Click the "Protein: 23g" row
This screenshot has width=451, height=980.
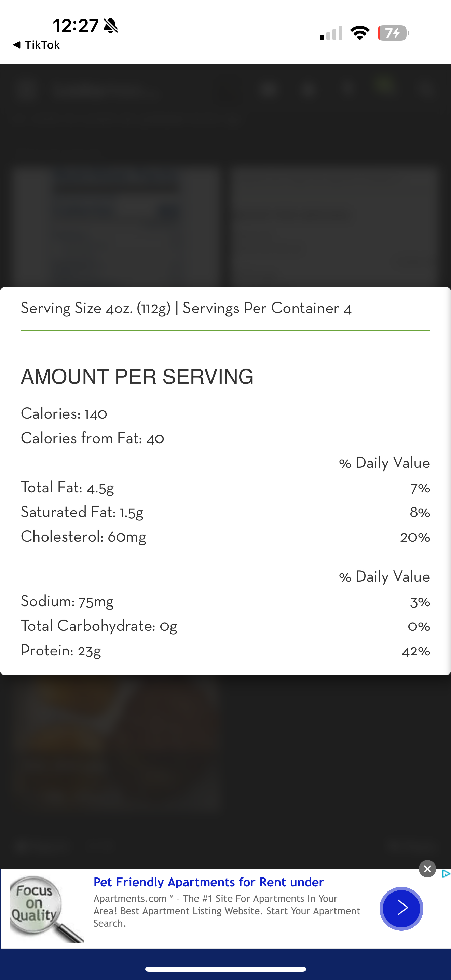click(x=61, y=651)
